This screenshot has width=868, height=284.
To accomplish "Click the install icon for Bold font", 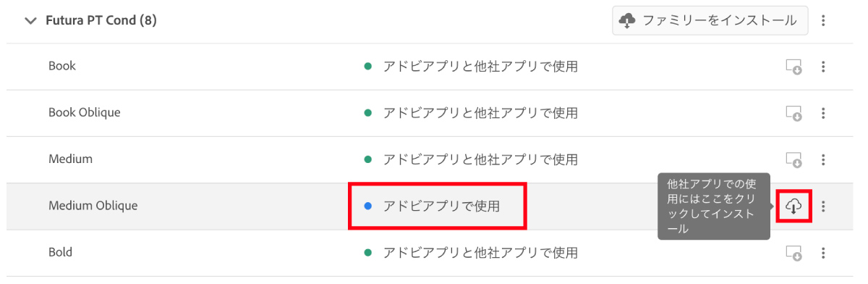I will tap(793, 253).
